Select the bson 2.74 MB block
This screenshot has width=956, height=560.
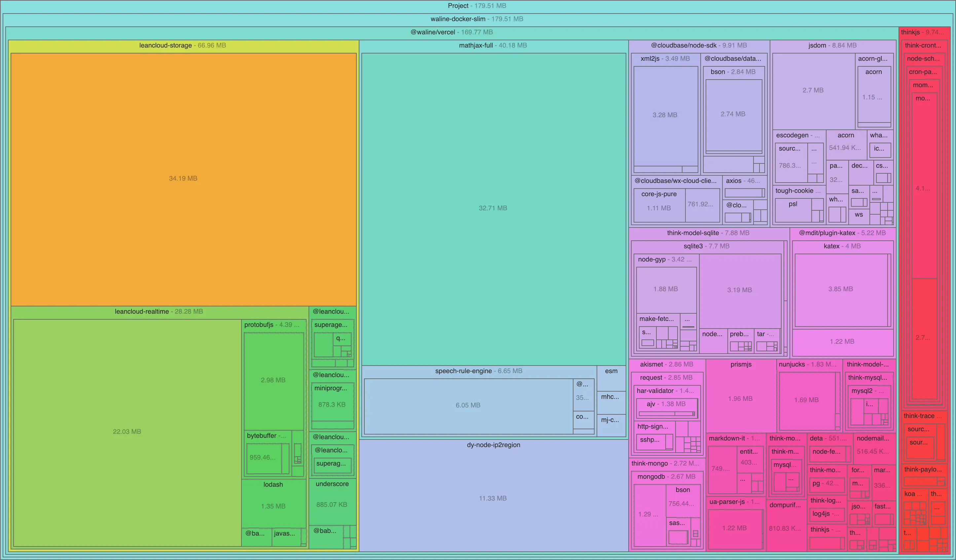point(733,114)
